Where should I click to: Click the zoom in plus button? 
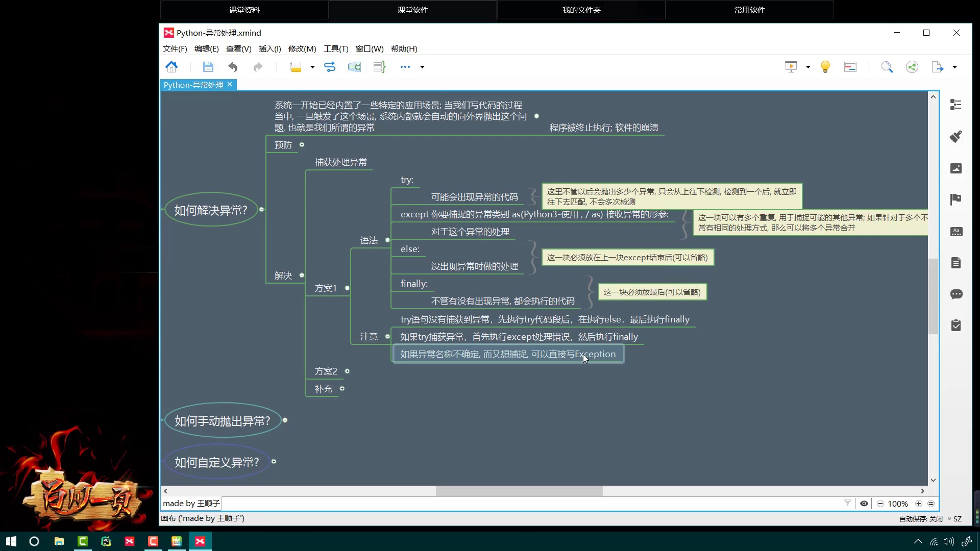click(x=918, y=504)
